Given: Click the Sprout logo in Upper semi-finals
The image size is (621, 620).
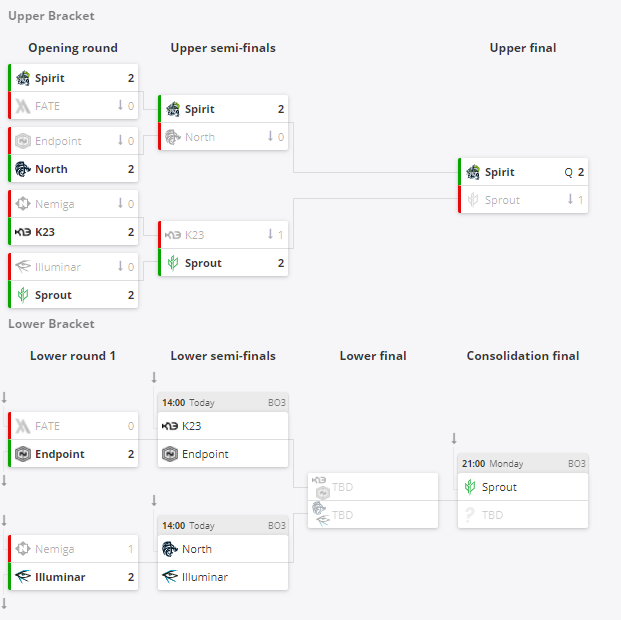Looking at the screenshot, I should tap(172, 263).
